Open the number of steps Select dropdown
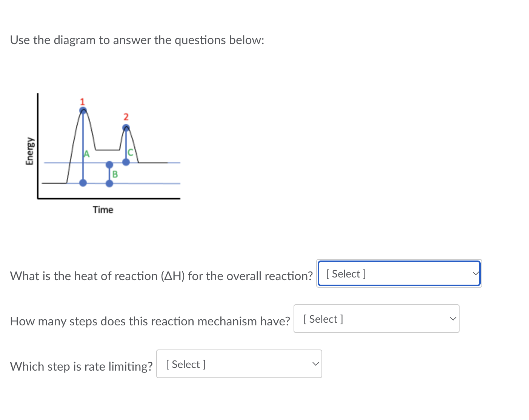Screen dimensions: 529x420 point(377,319)
